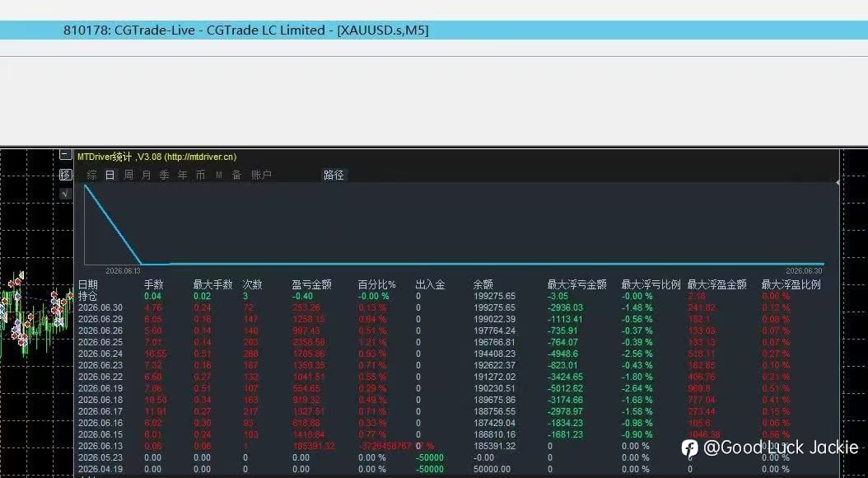
Task: Select the 日 daily statistics tab
Action: 110,175
